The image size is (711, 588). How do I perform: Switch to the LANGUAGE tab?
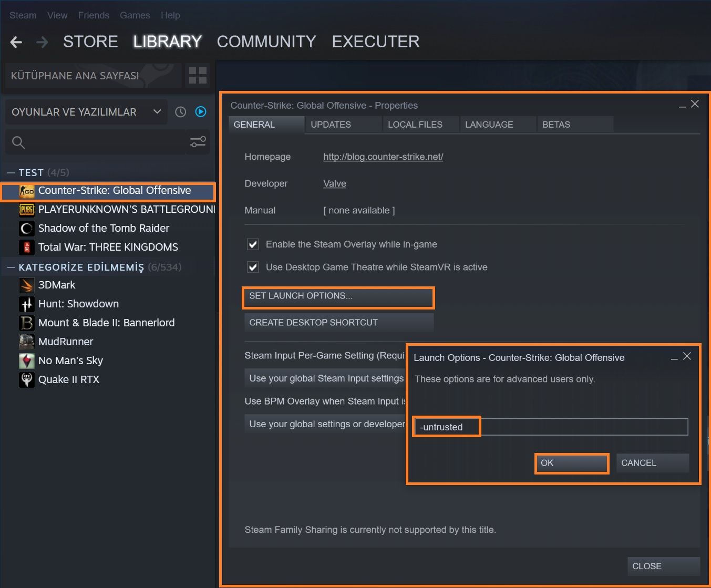point(498,125)
